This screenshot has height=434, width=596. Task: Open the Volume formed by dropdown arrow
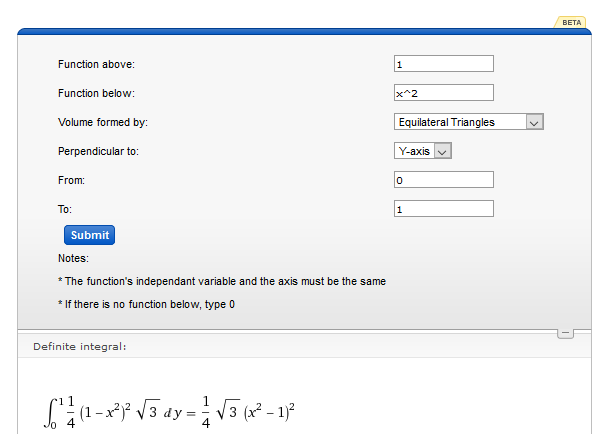534,122
